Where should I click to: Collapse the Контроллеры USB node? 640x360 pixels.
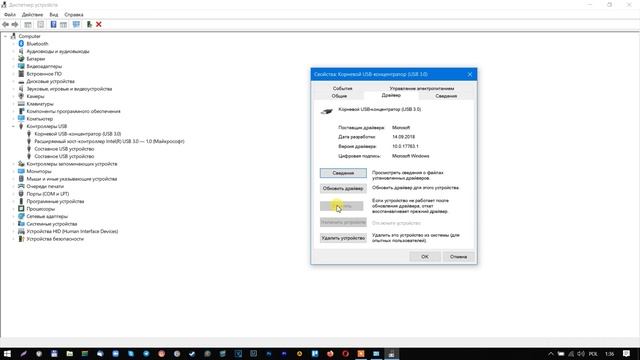(13, 127)
